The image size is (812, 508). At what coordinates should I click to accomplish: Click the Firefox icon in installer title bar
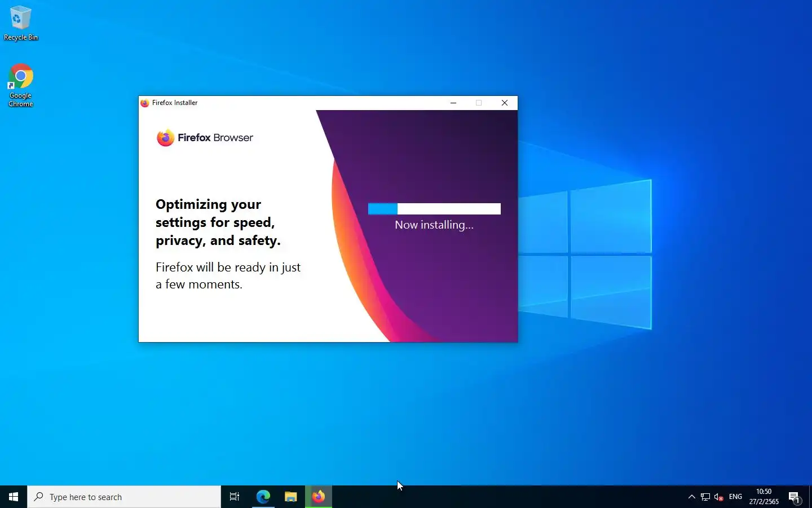point(145,103)
